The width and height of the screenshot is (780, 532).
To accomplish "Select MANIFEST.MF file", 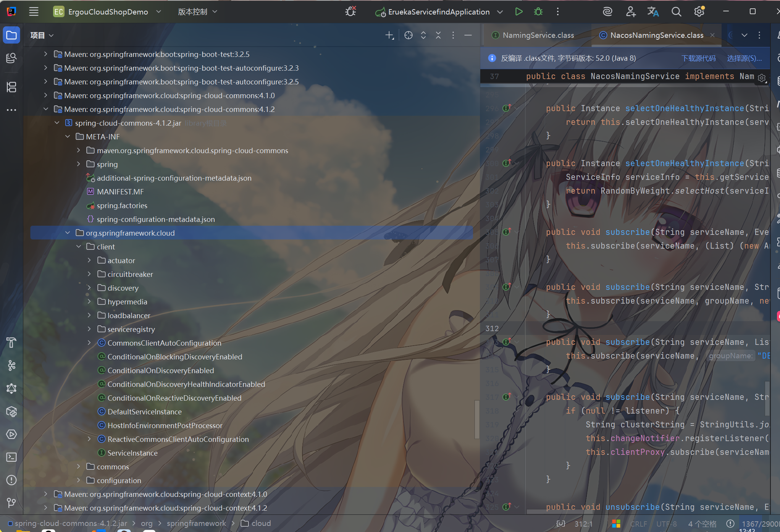I will point(120,192).
